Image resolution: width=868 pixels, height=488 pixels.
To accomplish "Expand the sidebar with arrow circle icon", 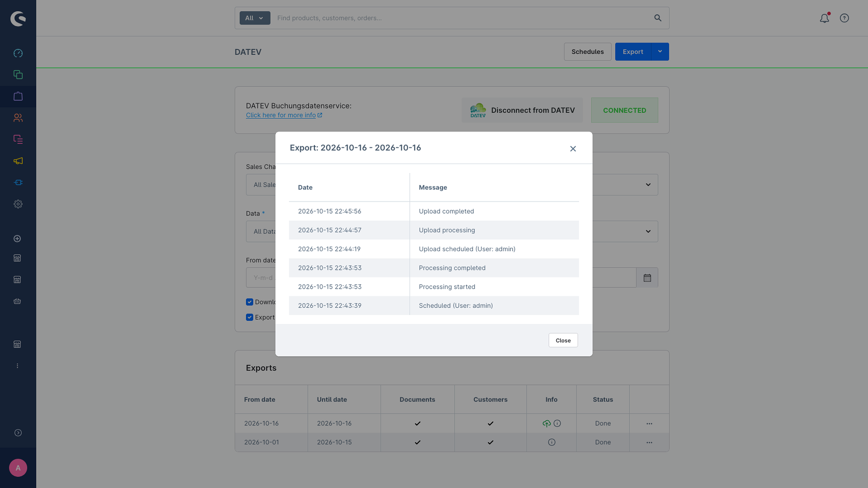I will tap(18, 433).
